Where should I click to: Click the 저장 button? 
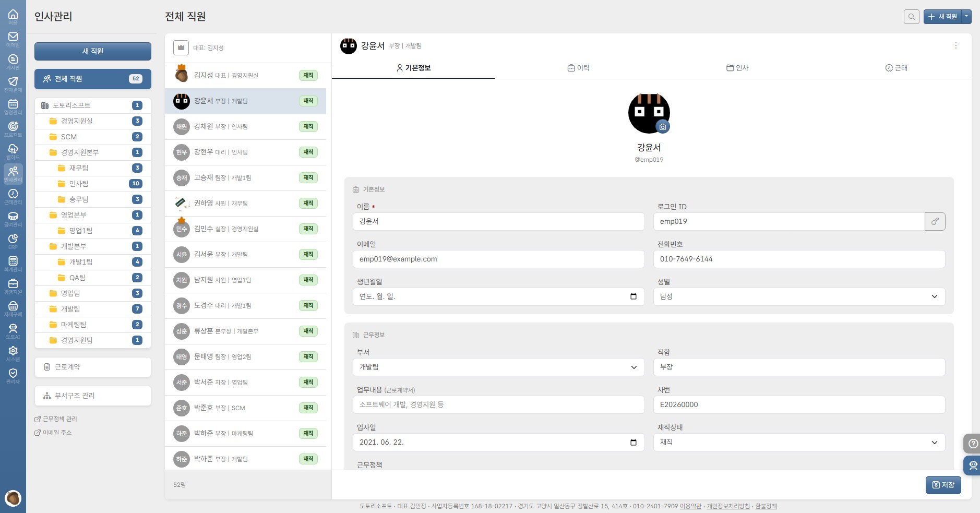pos(943,485)
